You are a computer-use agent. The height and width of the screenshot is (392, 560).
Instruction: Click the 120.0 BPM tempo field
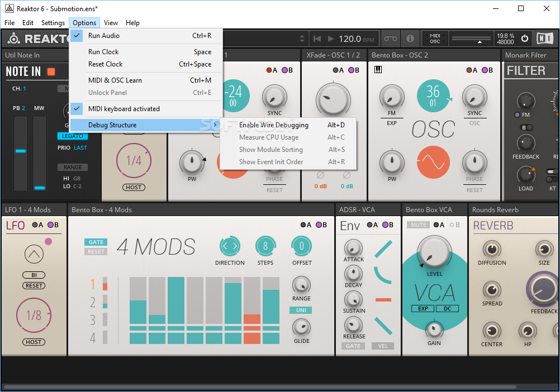[357, 39]
